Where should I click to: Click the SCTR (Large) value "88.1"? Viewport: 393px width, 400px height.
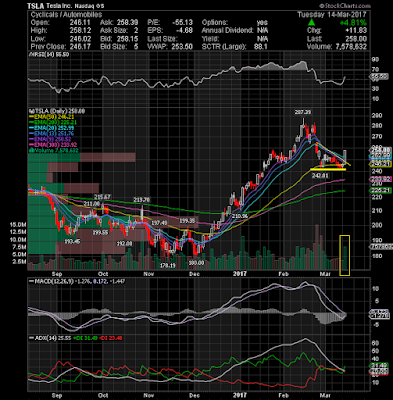pyautogui.click(x=261, y=47)
